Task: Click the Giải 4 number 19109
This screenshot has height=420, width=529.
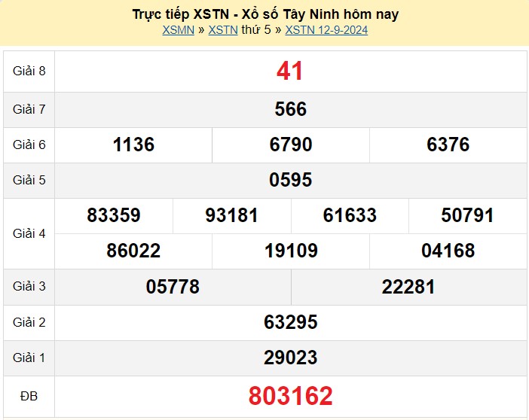Action: click(291, 251)
